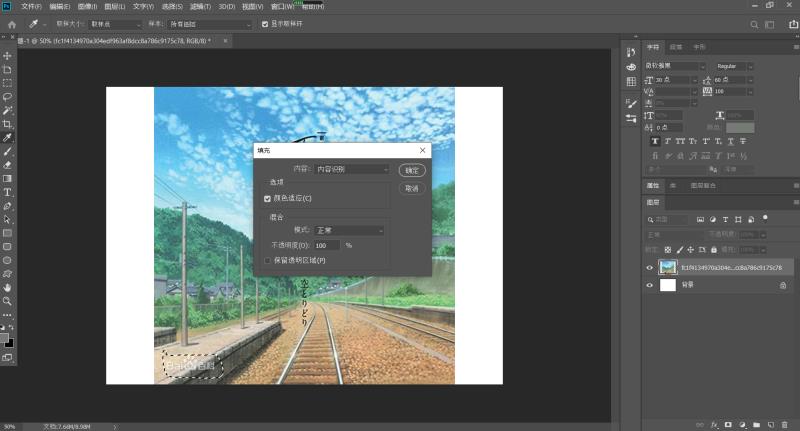The image size is (800, 431).
Task: Click the trash icon in Layers panel
Action: (x=784, y=424)
